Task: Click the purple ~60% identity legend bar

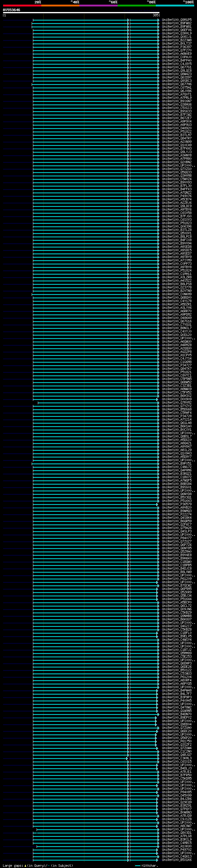Action: (x=98, y=6)
